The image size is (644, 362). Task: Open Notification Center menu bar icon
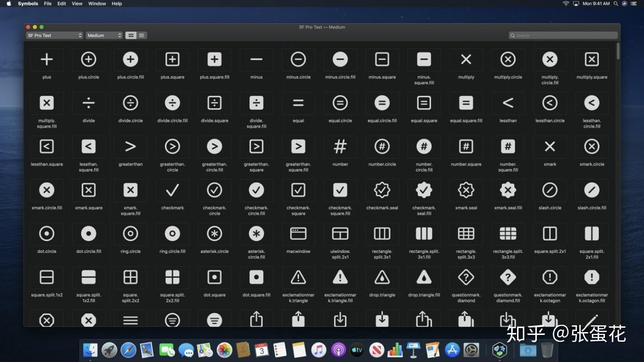pyautogui.click(x=634, y=3)
